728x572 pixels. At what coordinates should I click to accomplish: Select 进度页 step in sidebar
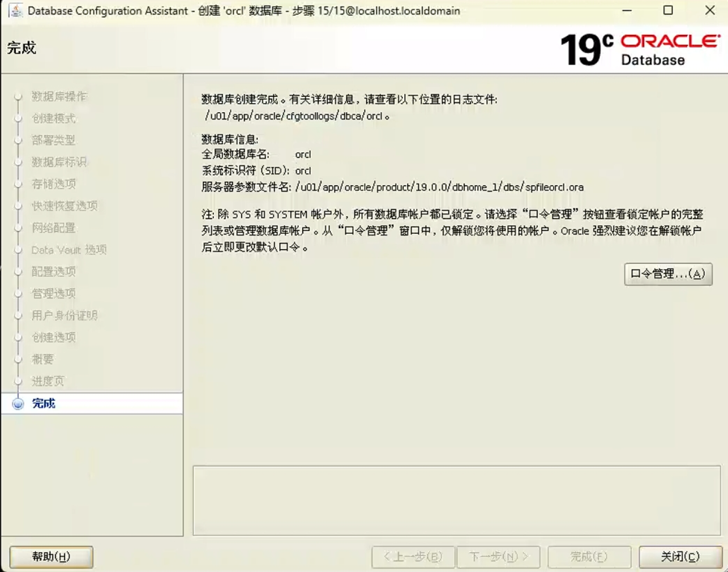tap(48, 381)
